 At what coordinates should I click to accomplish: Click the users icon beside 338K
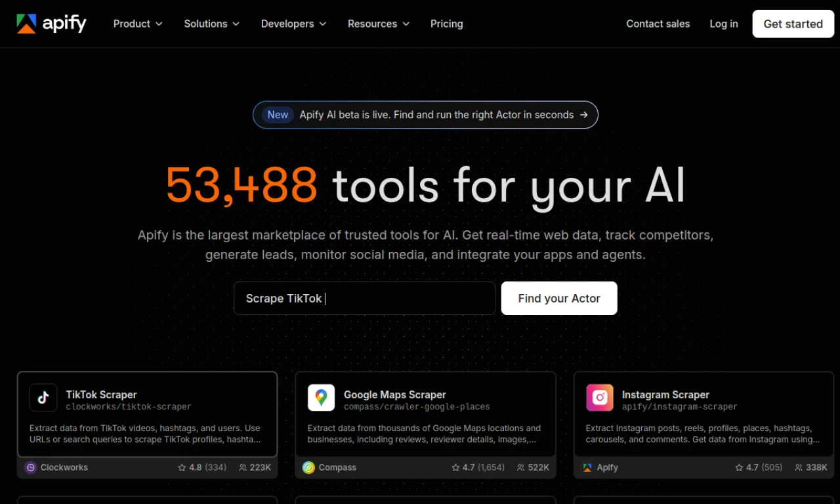(x=799, y=467)
